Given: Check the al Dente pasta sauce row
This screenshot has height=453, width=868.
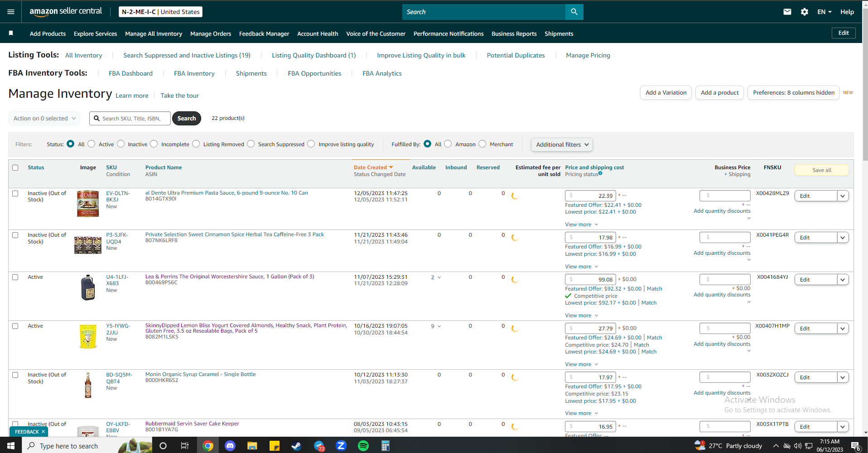Looking at the screenshot, I should pos(15,193).
